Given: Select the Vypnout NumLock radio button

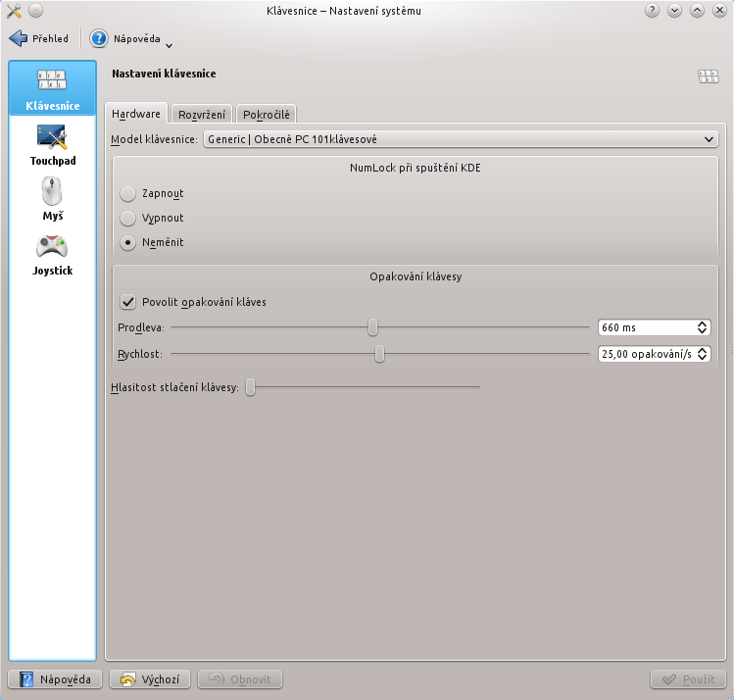Looking at the screenshot, I should [127, 219].
